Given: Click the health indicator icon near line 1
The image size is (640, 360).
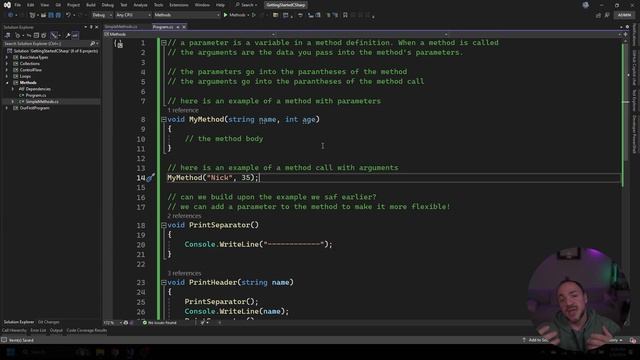Looking at the screenshot, I should pos(119,44).
